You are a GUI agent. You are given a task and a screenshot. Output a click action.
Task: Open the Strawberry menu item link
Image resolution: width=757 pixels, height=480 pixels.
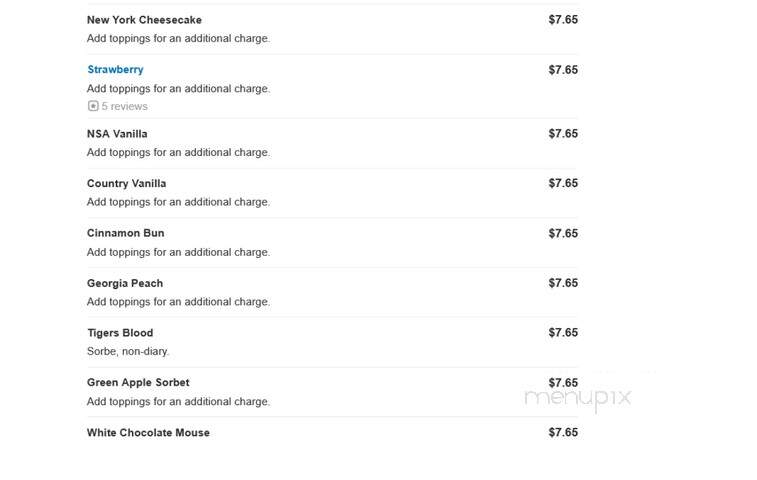click(115, 70)
